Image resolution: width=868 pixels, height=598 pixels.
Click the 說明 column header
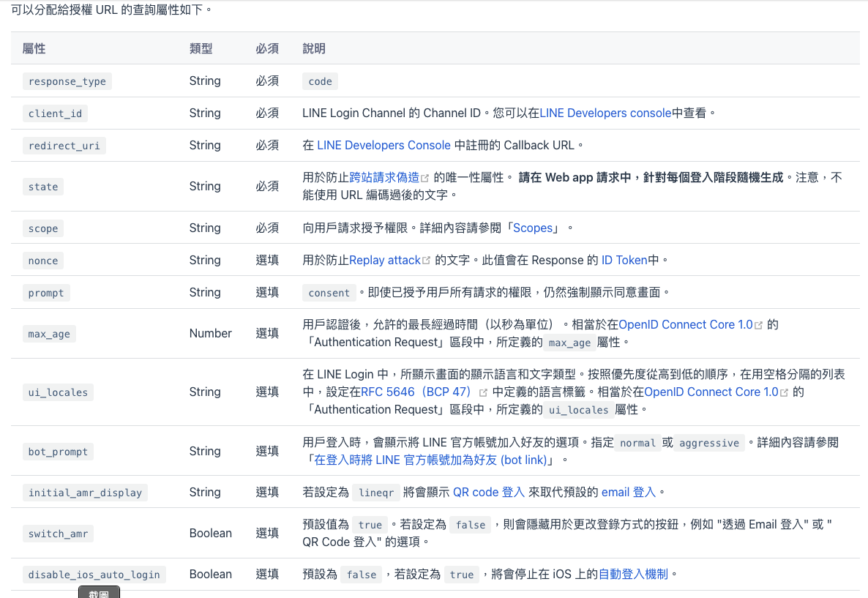[x=314, y=49]
